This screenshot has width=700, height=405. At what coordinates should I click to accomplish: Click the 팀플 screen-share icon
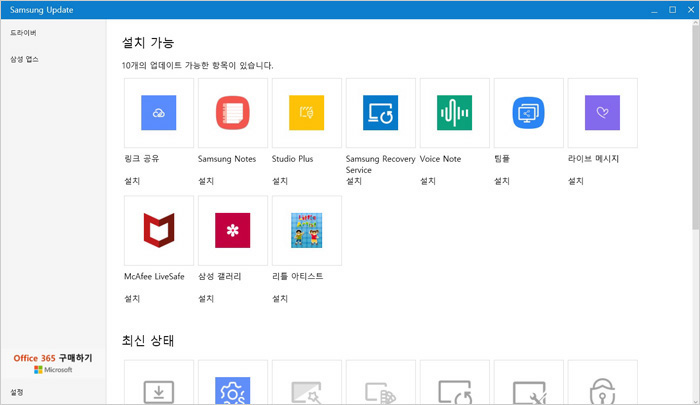(x=529, y=113)
